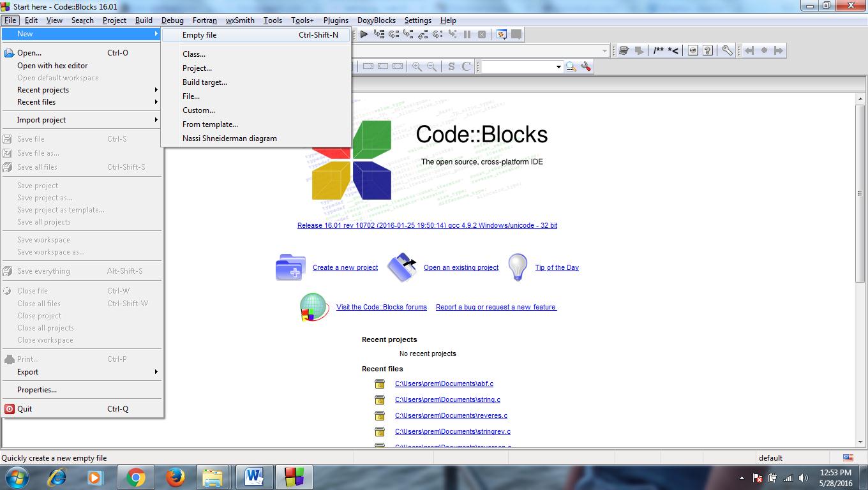This screenshot has height=490, width=868.
Task: Show hidden system tray icons arrow
Action: [x=742, y=477]
